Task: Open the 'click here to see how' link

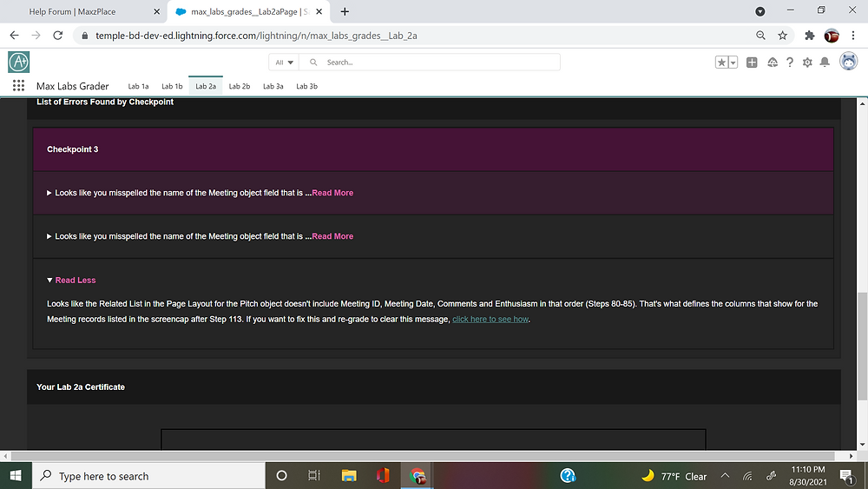Action: pos(490,319)
